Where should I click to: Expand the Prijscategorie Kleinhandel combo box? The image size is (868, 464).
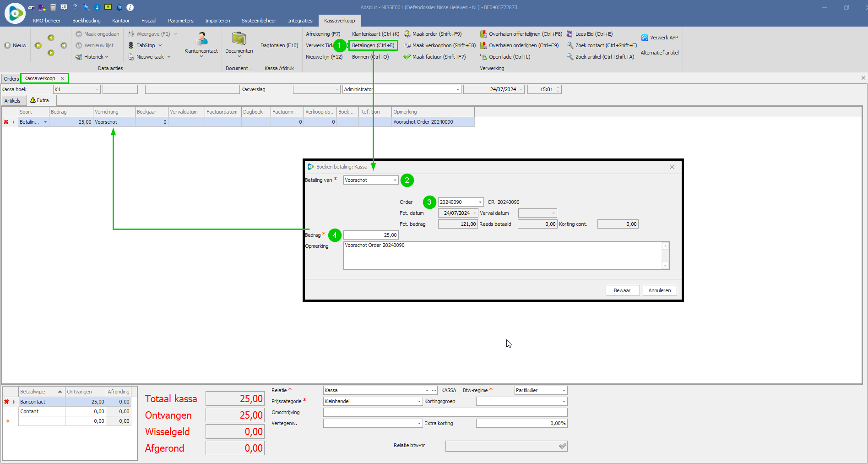pos(419,402)
